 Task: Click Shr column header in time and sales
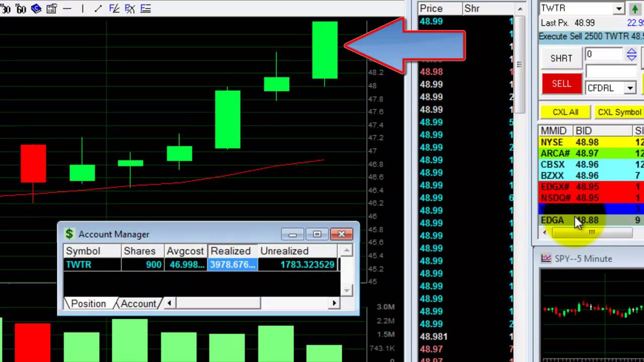(x=488, y=9)
